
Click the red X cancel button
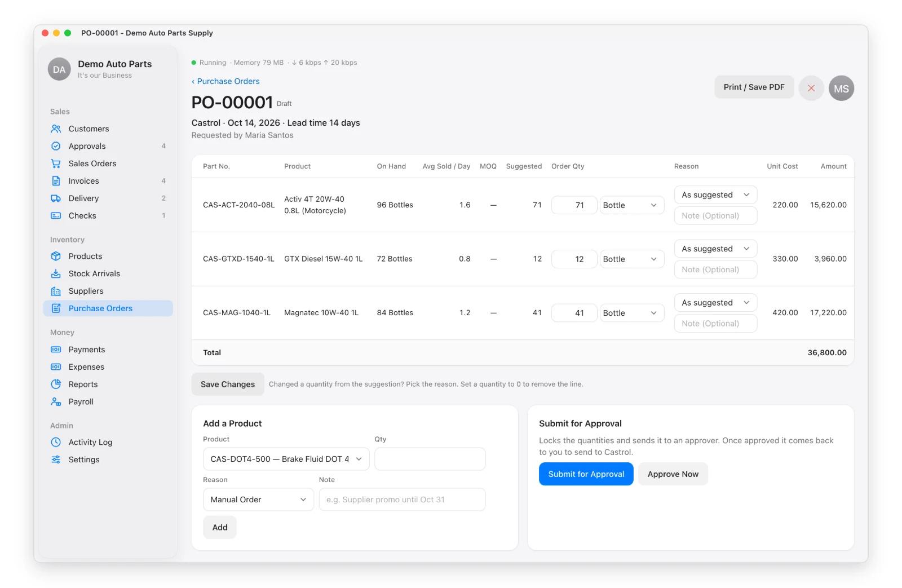coord(811,88)
